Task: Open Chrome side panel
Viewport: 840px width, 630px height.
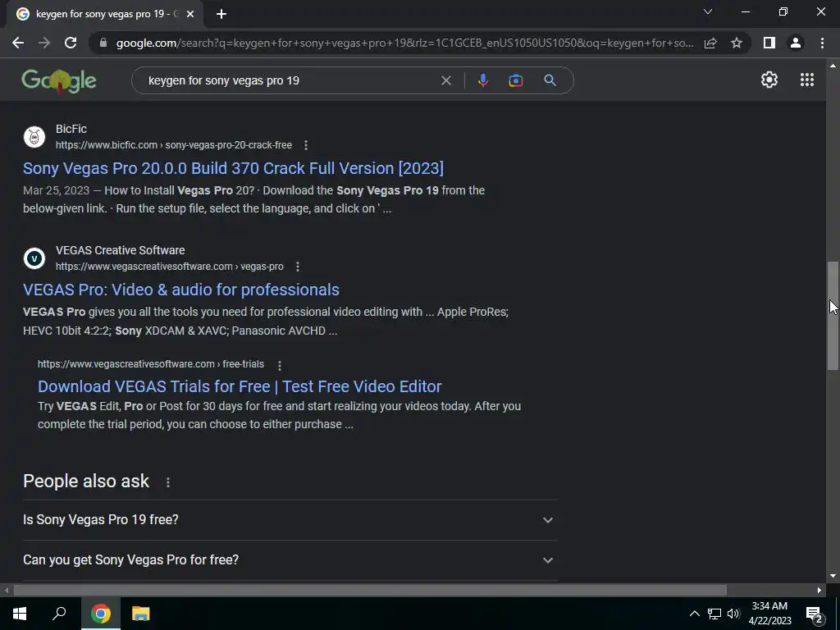Action: (x=769, y=43)
